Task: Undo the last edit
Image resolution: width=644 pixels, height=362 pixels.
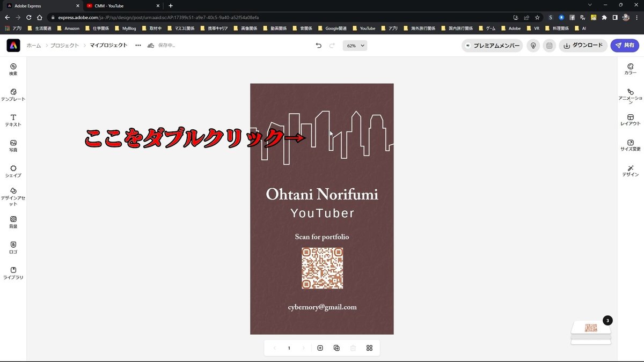Action: [x=319, y=46]
